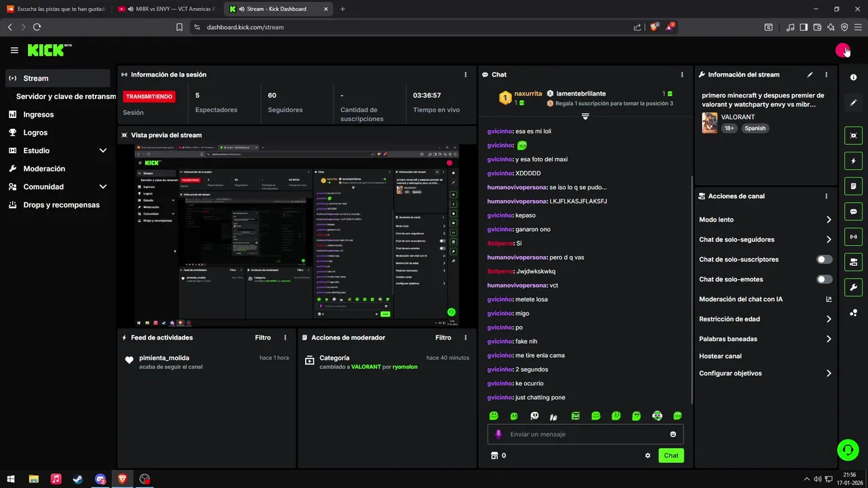This screenshot has width=868, height=488.
Task: Open Steam from the Windows taskbar
Action: pyautogui.click(x=78, y=479)
